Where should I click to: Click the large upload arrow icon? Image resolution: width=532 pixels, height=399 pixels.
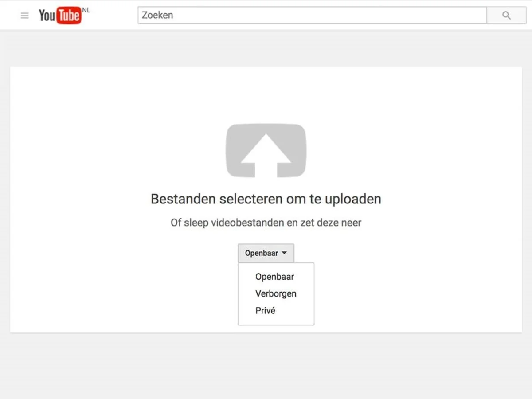pyautogui.click(x=266, y=151)
